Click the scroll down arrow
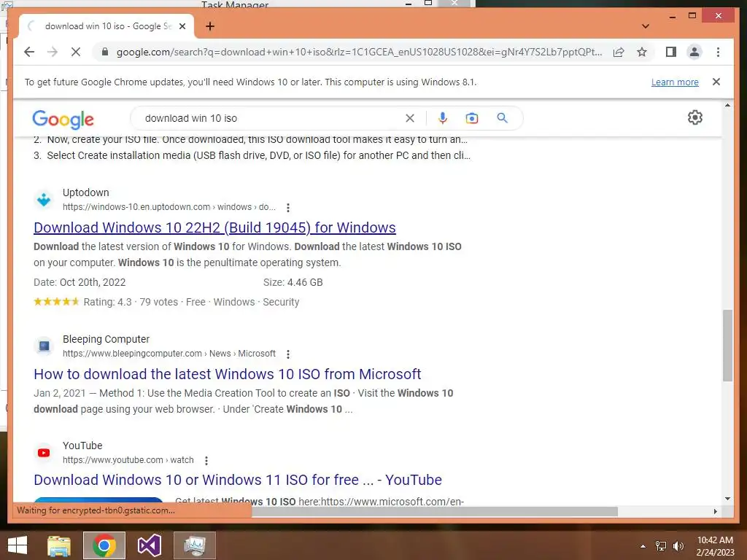Screen dimensions: 747x560 click(727, 499)
